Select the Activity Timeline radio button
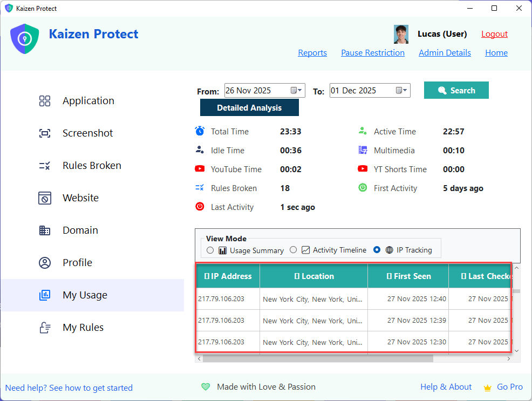This screenshot has height=401, width=532. click(293, 250)
